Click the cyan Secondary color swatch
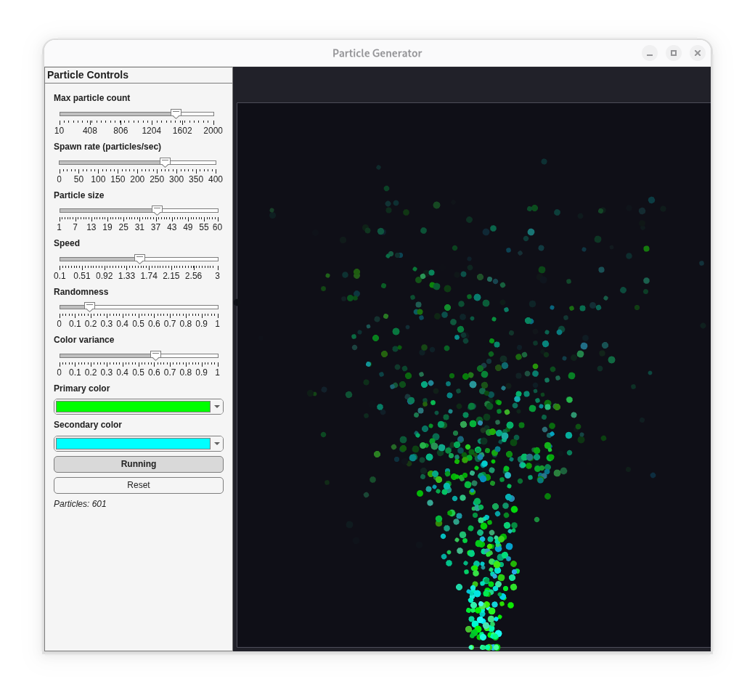Image resolution: width=755 pixels, height=700 pixels. tap(133, 444)
